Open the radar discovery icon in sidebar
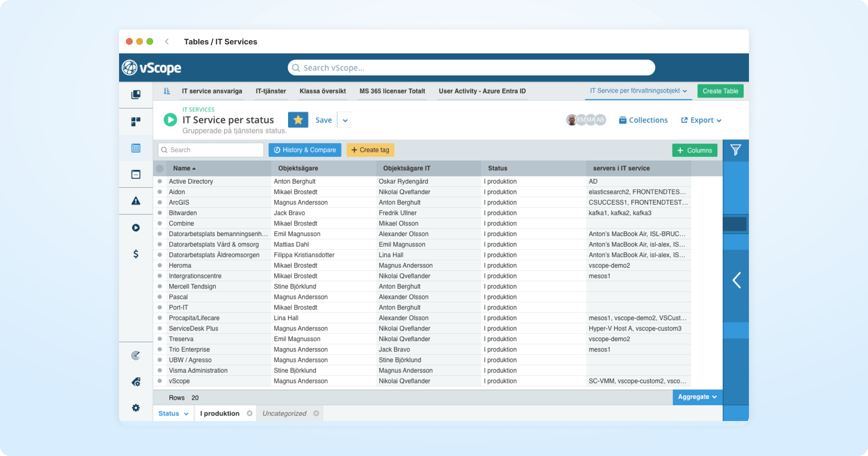Image resolution: width=868 pixels, height=456 pixels. pos(136,355)
